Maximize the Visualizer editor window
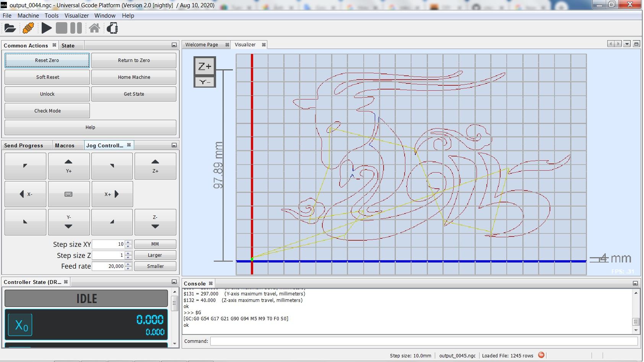This screenshot has width=644, height=362. (x=636, y=44)
